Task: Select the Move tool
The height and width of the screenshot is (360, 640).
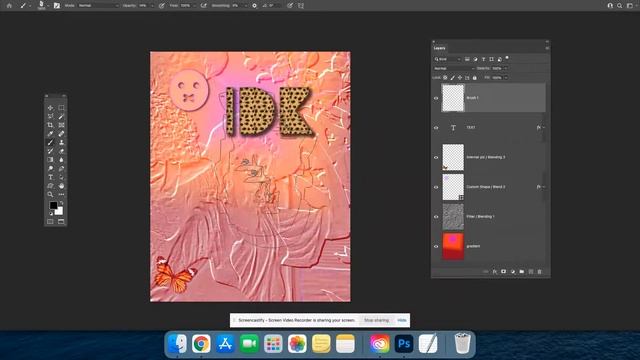Action: pos(50,108)
